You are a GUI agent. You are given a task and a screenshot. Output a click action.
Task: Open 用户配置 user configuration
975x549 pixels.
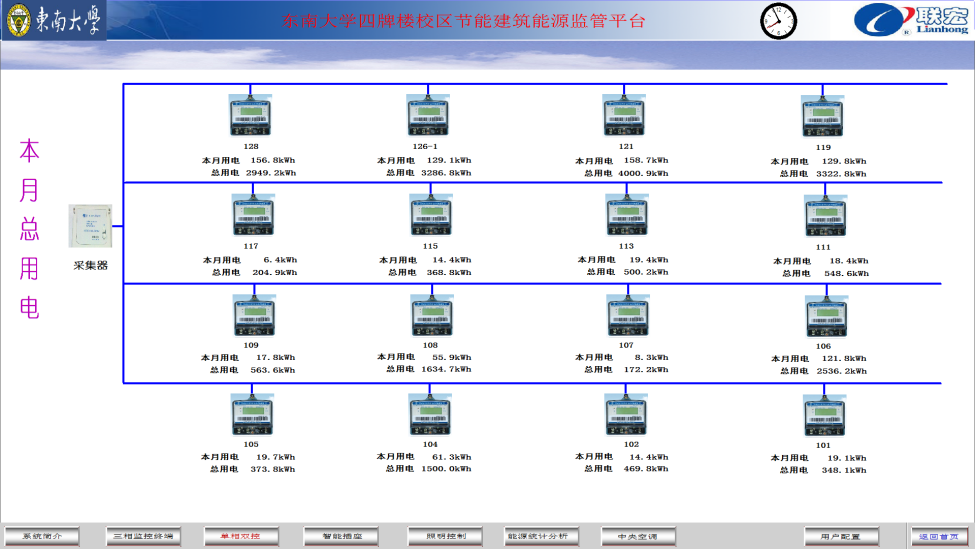[841, 536]
